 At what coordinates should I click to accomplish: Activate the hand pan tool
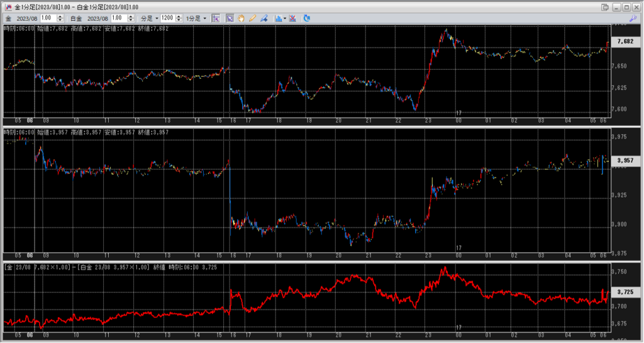click(x=241, y=18)
